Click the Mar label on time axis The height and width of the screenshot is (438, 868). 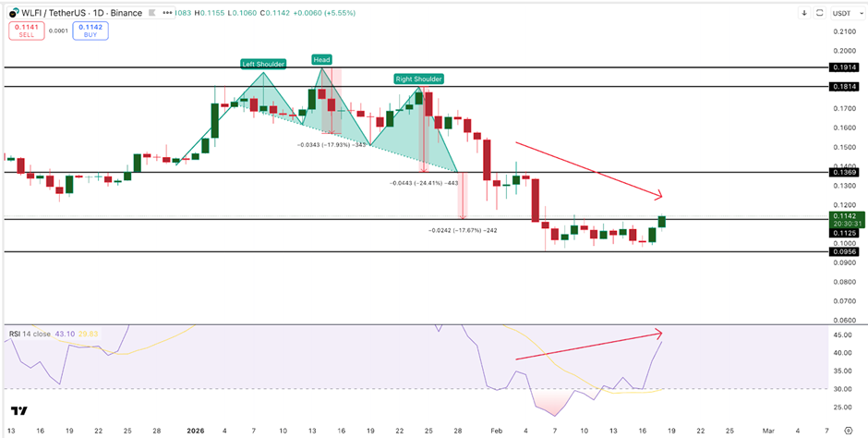click(767, 431)
